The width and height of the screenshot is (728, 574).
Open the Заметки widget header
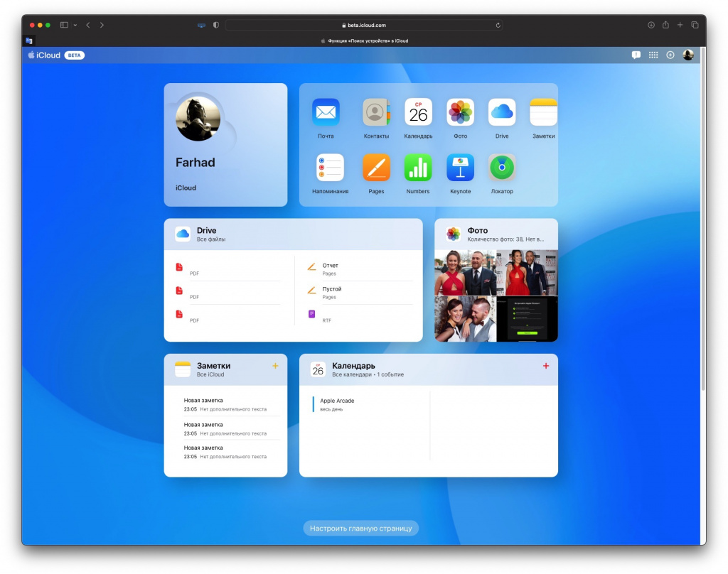[x=225, y=370]
